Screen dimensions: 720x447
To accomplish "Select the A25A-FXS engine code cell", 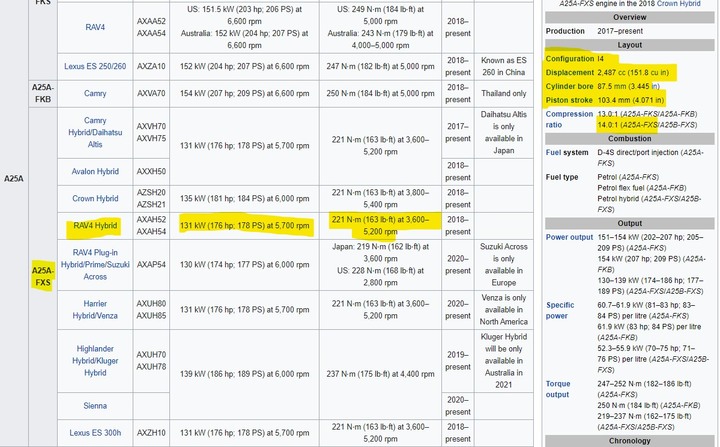I will pyautogui.click(x=43, y=276).
